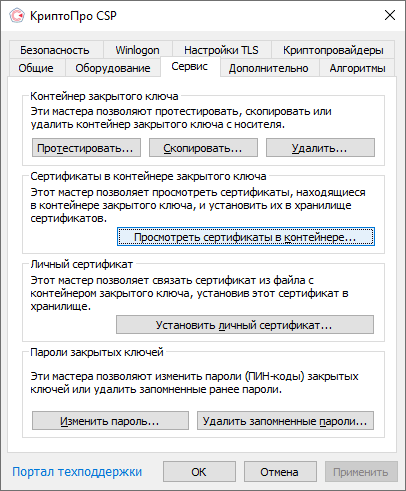Image resolution: width=406 pixels, height=491 pixels.
Task: Click the Личный сертификат group label
Action: point(82,264)
